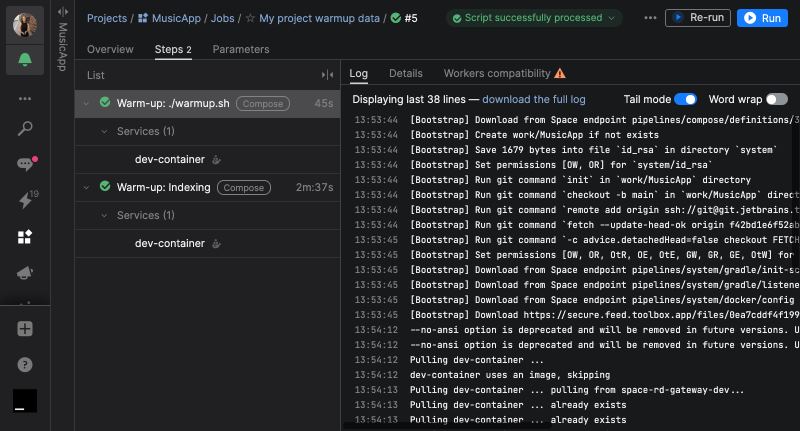Open My project warmup data breadcrumb
Image resolution: width=800 pixels, height=431 pixels.
pyautogui.click(x=319, y=18)
